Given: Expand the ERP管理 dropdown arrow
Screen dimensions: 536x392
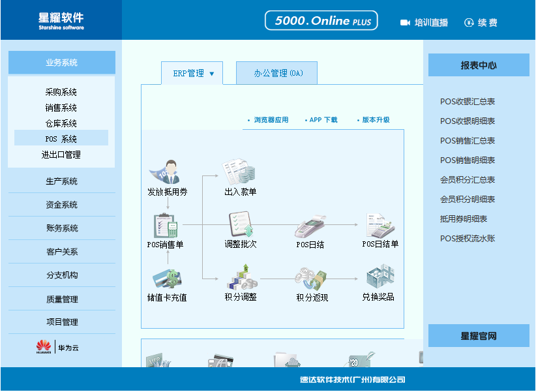Looking at the screenshot, I should [212, 74].
